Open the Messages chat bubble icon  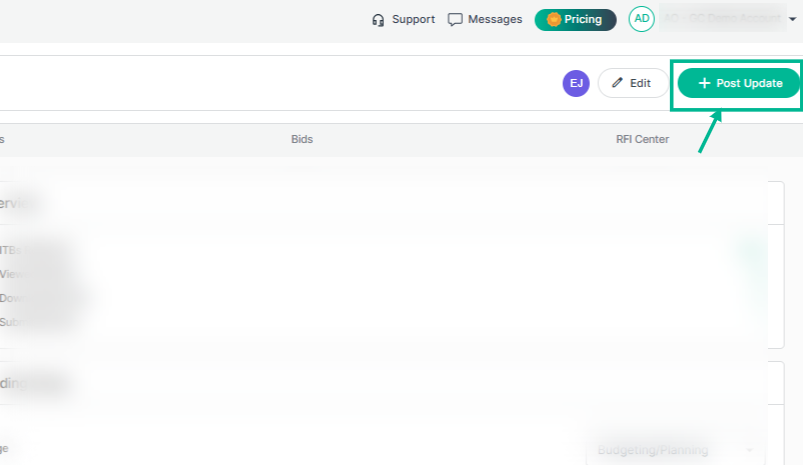pyautogui.click(x=455, y=19)
